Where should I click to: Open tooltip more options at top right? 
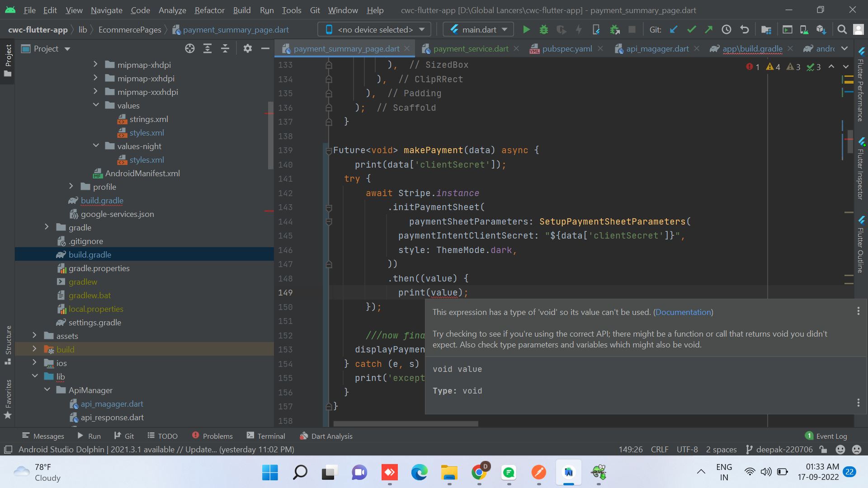859,311
